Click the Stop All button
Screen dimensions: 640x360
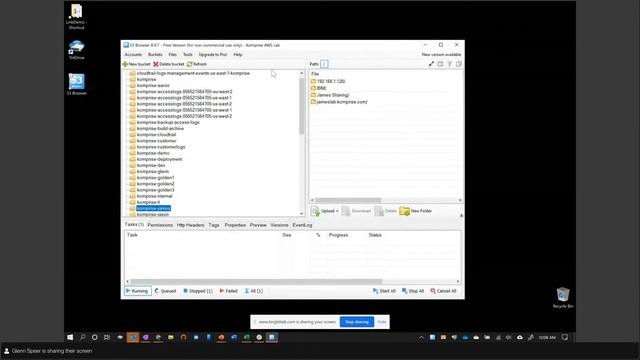click(413, 291)
